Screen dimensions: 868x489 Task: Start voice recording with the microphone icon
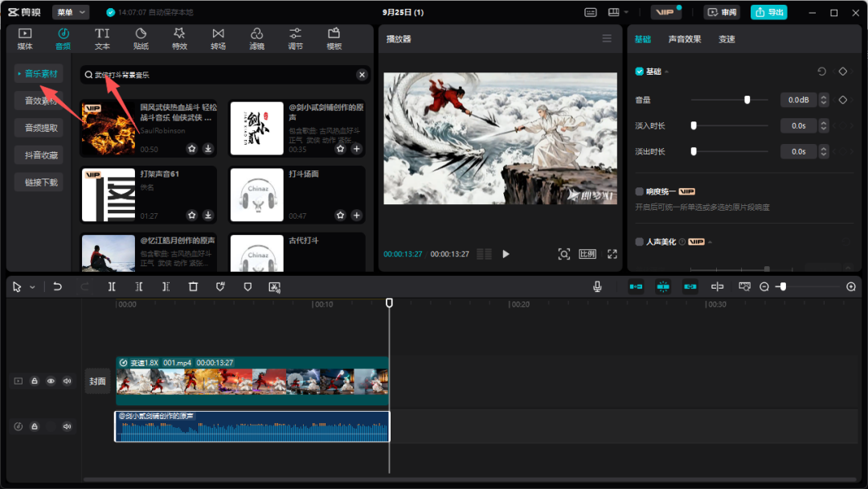click(597, 286)
